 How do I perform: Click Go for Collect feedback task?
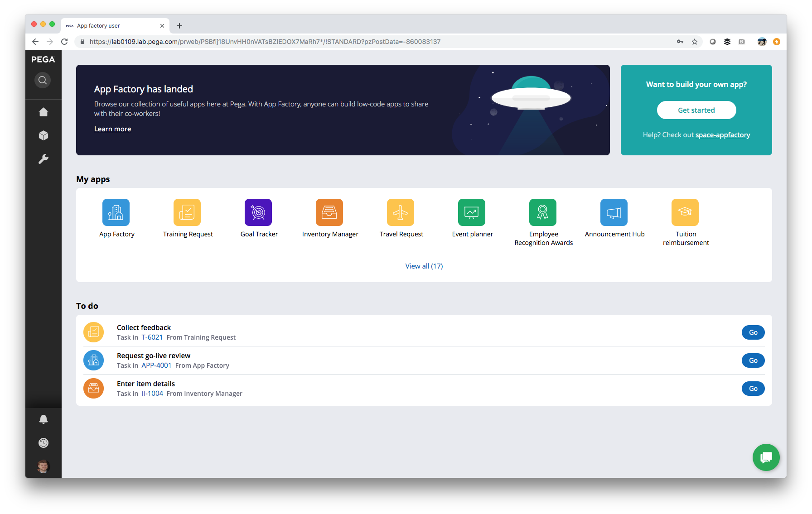tap(753, 332)
